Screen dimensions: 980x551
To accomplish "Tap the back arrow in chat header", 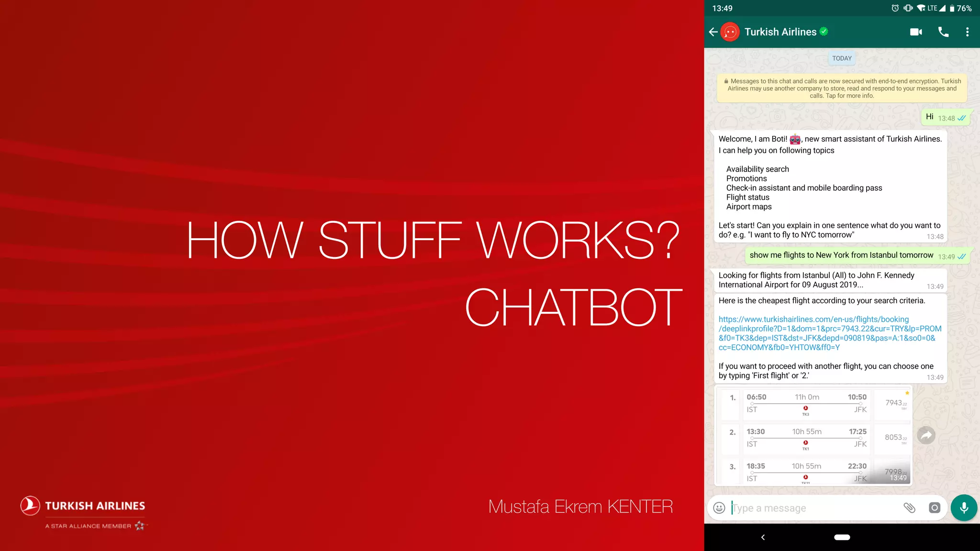I will [x=713, y=32].
